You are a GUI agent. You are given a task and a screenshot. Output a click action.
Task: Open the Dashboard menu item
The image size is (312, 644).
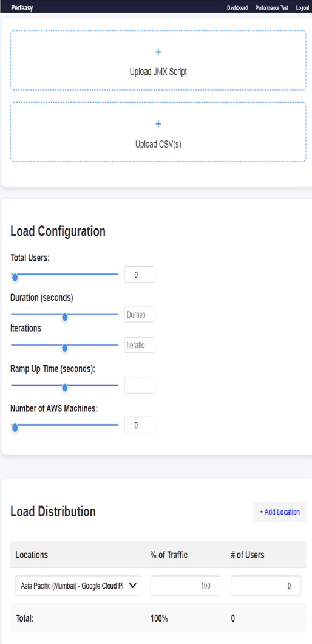pos(237,8)
